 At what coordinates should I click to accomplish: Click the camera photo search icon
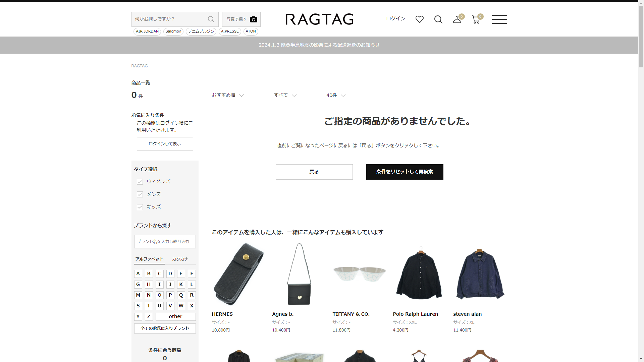pyautogui.click(x=254, y=19)
